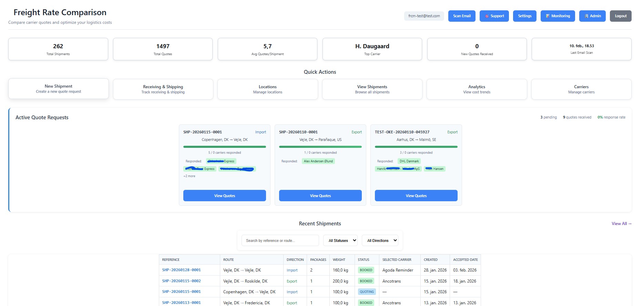This screenshot has height=306, width=644.
Task: Sort by the Accepted Date column header
Action: tap(466, 259)
